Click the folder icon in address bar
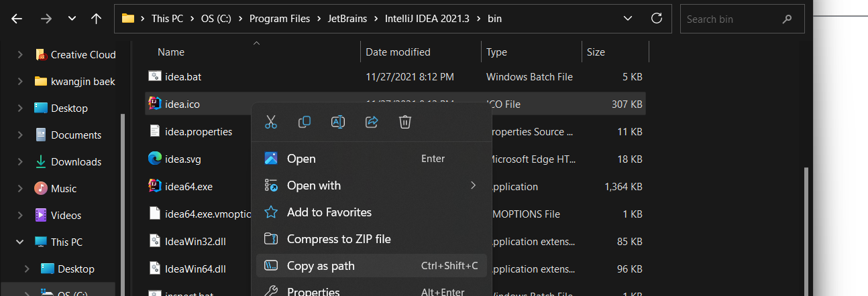This screenshot has width=868, height=296. click(128, 19)
